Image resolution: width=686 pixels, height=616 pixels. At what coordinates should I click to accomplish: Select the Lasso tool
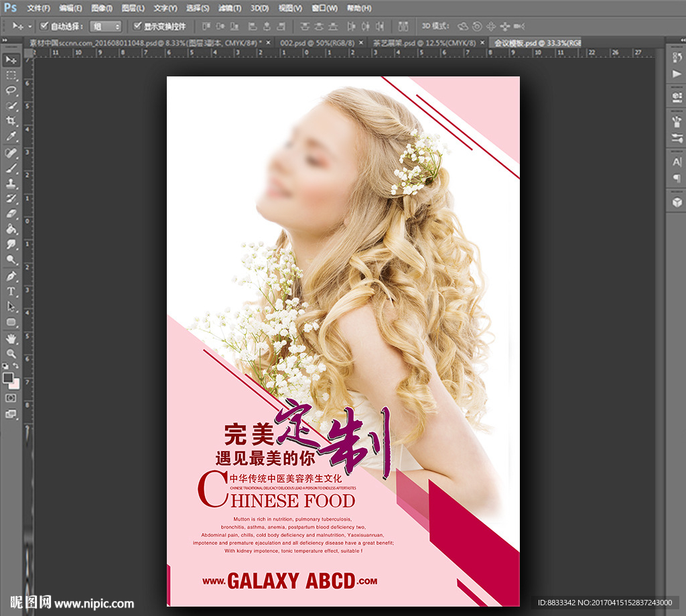pos(11,90)
